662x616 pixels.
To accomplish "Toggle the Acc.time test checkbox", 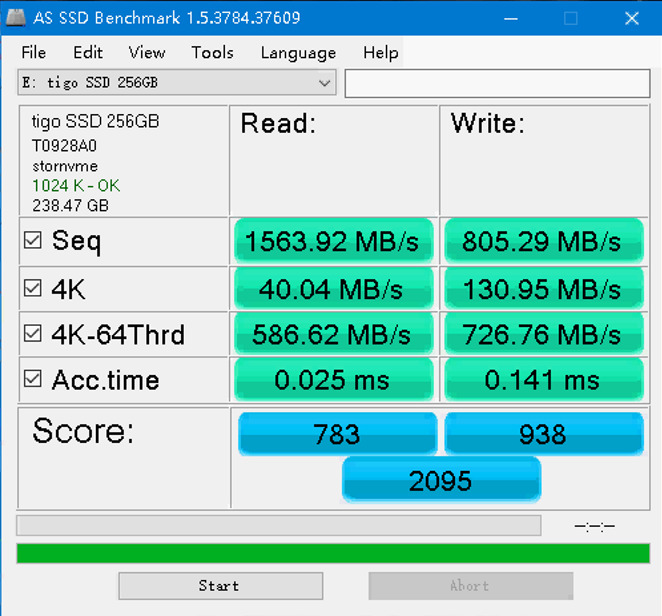I will [33, 379].
